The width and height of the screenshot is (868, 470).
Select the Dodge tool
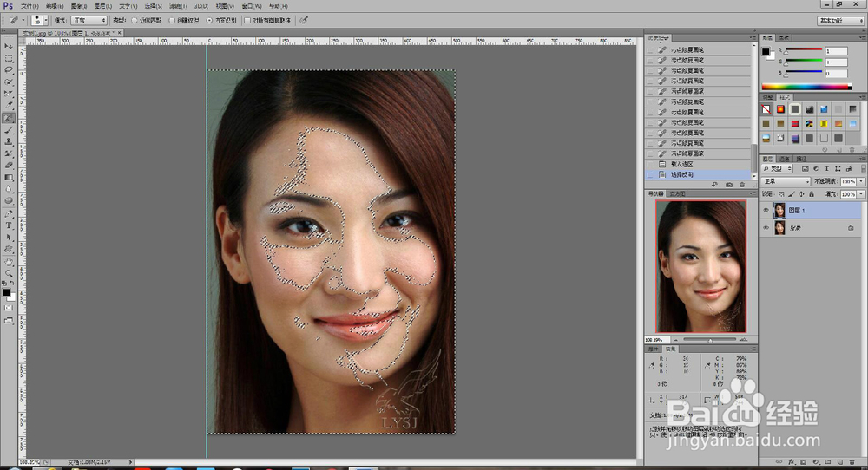(x=9, y=200)
